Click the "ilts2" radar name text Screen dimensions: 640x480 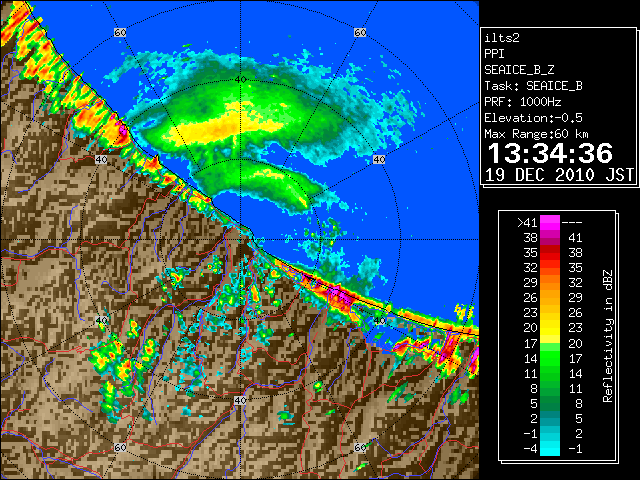(x=502, y=38)
